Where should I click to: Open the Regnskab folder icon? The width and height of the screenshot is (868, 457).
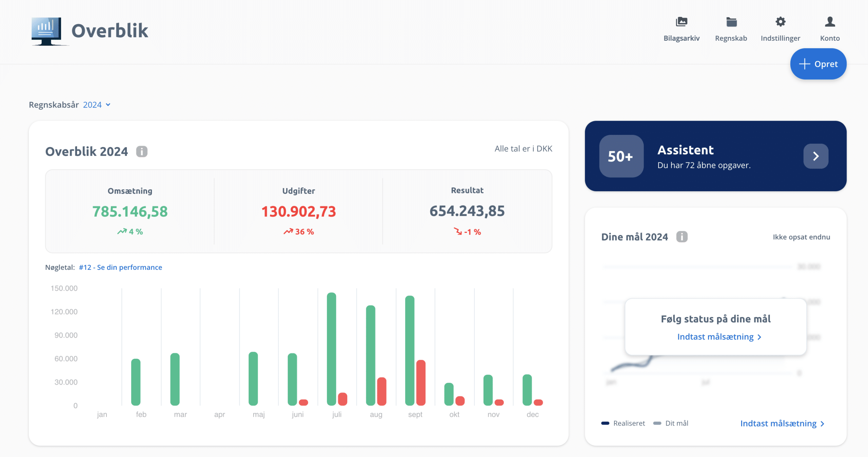pyautogui.click(x=731, y=22)
